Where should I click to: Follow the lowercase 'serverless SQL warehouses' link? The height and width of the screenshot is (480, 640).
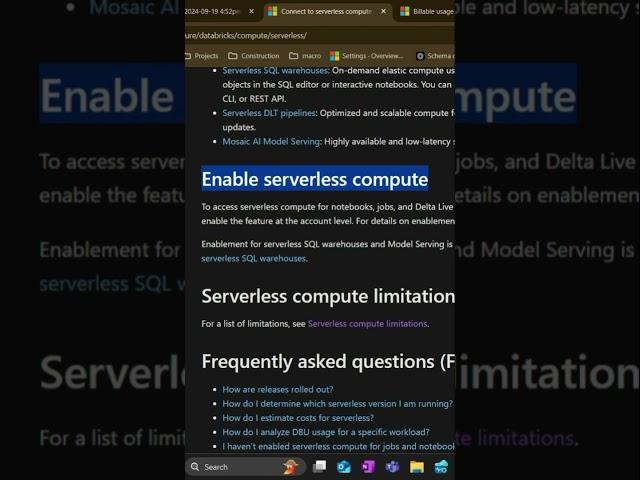pos(253,258)
